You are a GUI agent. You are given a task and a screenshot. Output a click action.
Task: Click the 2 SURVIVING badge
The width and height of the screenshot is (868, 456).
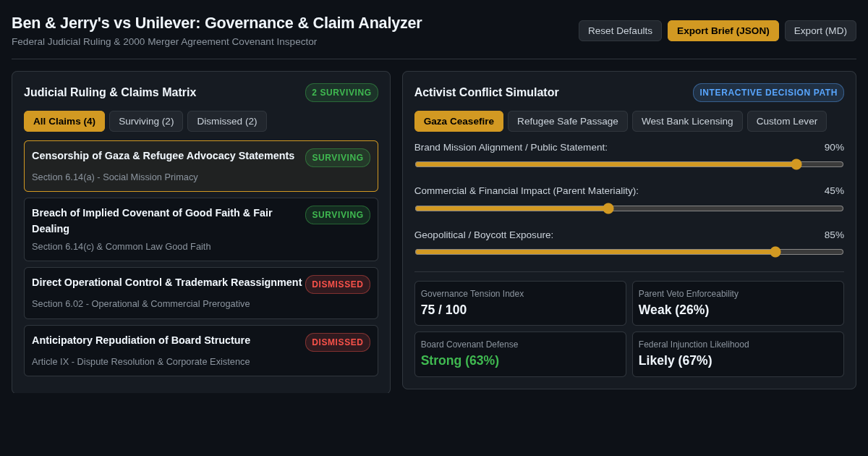[x=341, y=93]
